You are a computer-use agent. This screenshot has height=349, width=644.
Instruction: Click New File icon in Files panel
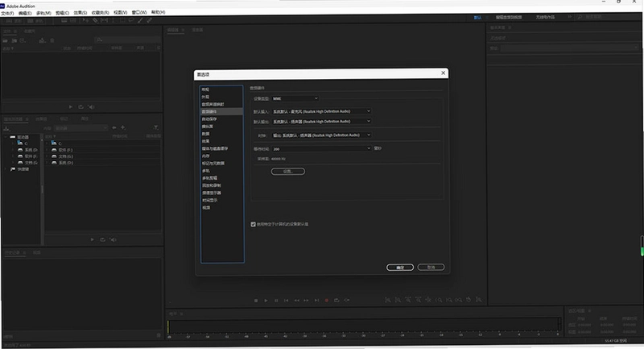pos(23,40)
